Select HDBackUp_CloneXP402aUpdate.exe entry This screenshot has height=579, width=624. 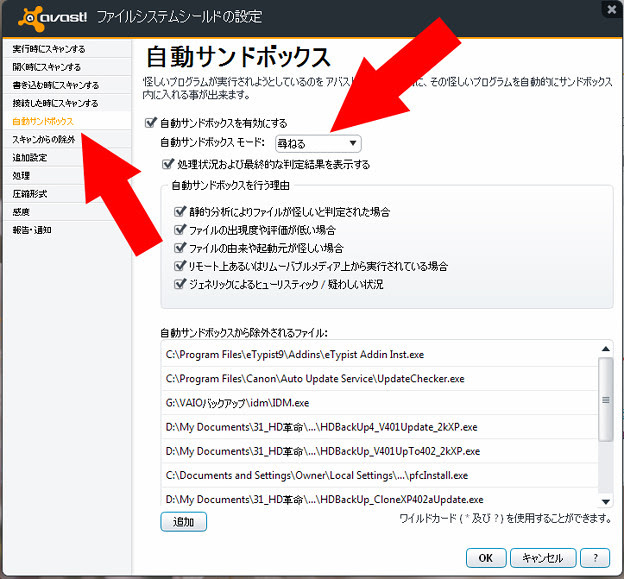pos(380,498)
